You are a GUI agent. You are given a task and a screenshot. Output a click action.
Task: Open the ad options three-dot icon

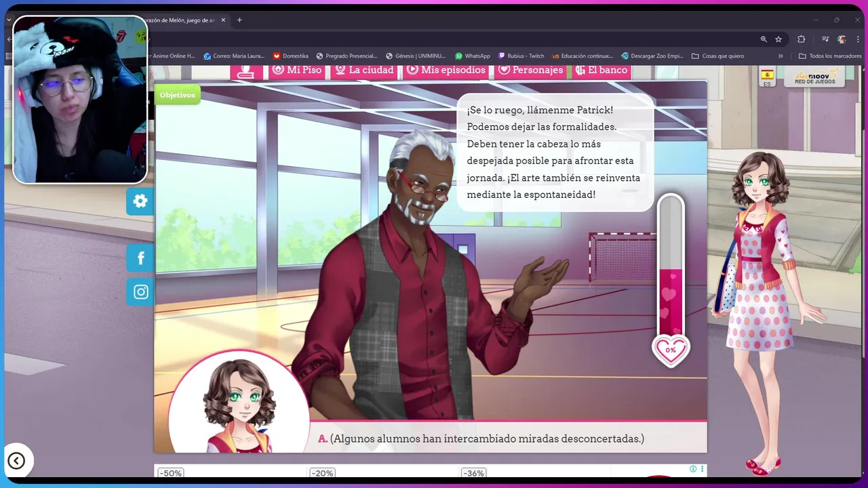[x=702, y=469]
